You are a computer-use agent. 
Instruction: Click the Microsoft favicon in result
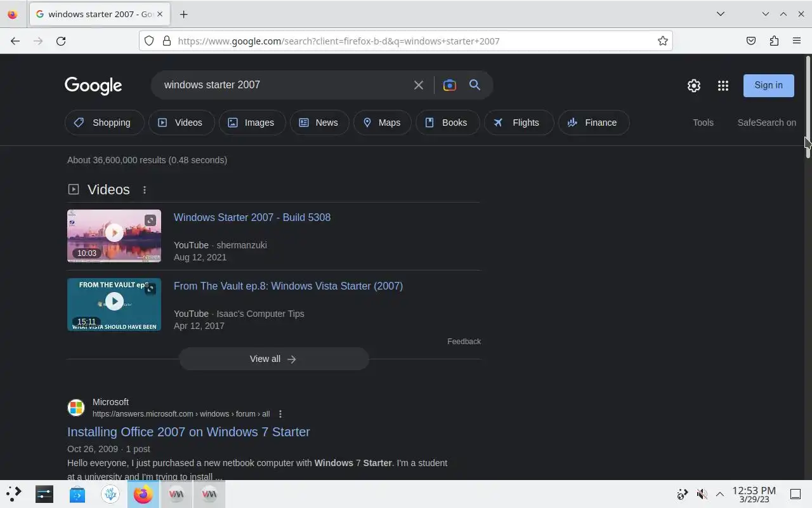pyautogui.click(x=76, y=408)
